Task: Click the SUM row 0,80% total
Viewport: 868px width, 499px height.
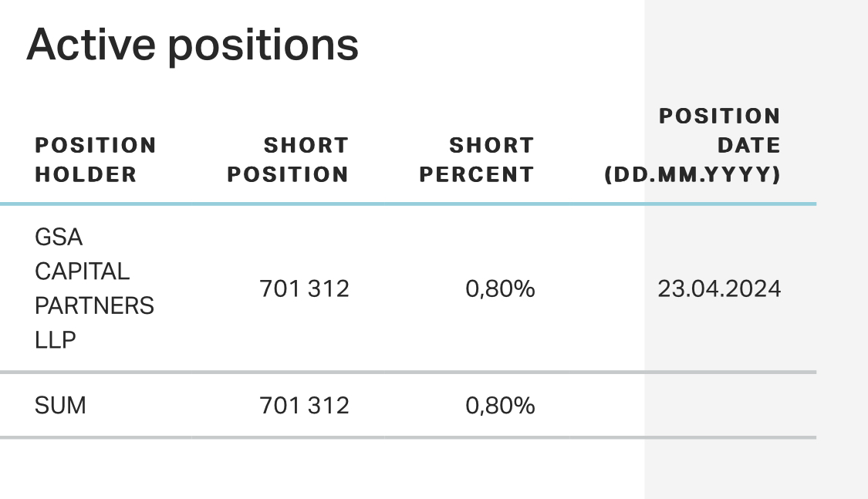Action: click(500, 406)
